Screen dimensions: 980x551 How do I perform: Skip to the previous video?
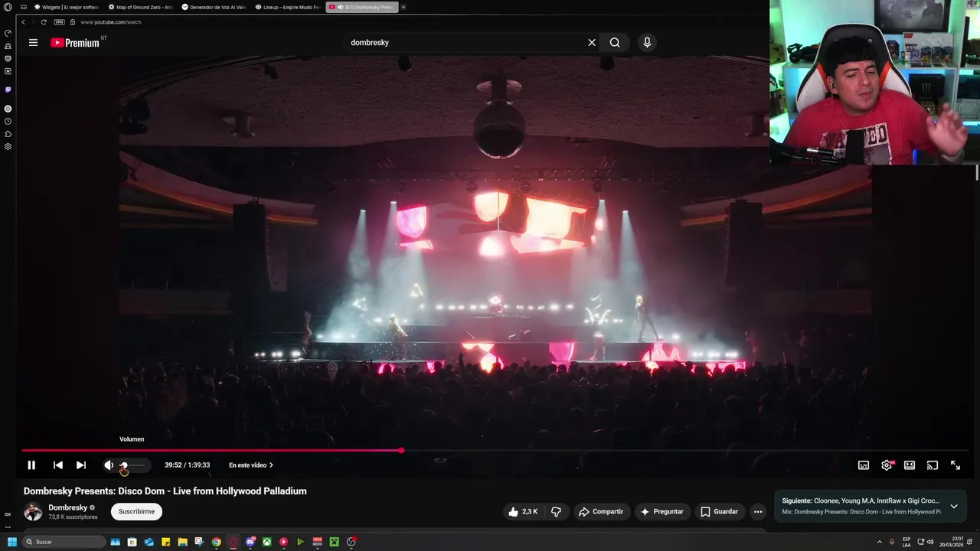[x=57, y=465]
